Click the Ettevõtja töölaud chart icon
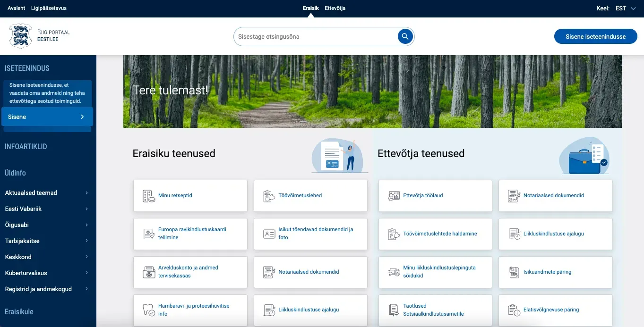644x327 pixels. 394,196
